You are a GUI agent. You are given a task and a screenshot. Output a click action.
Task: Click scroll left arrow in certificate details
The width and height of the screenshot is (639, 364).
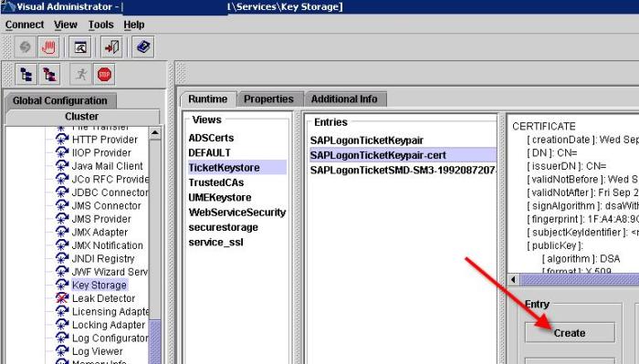pyautogui.click(x=513, y=280)
